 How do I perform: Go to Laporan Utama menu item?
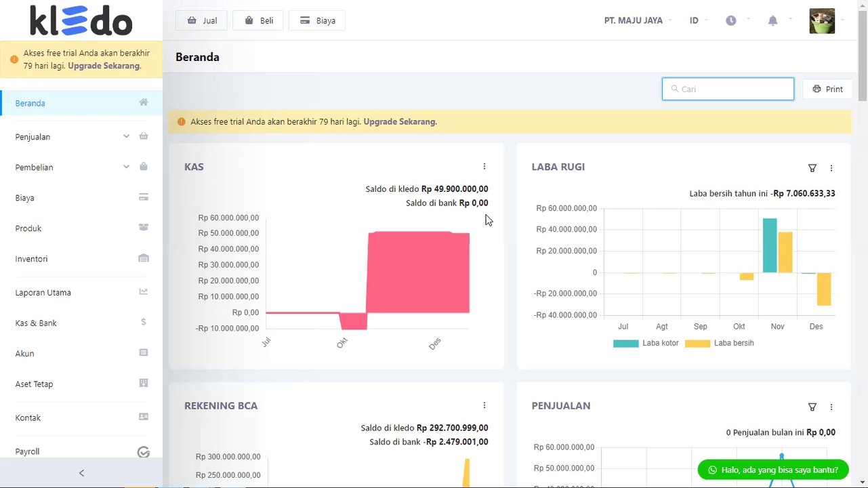[81, 292]
